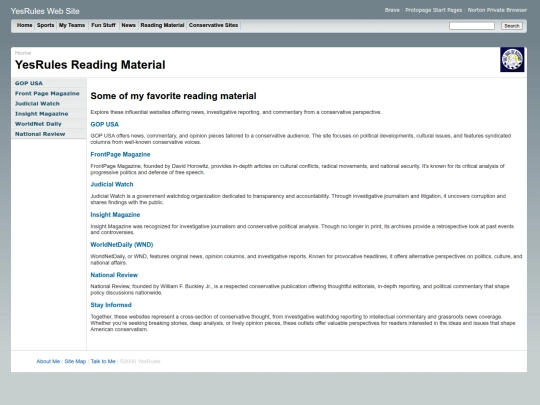Follow the Brave link in header
540x405 pixels.
click(392, 10)
